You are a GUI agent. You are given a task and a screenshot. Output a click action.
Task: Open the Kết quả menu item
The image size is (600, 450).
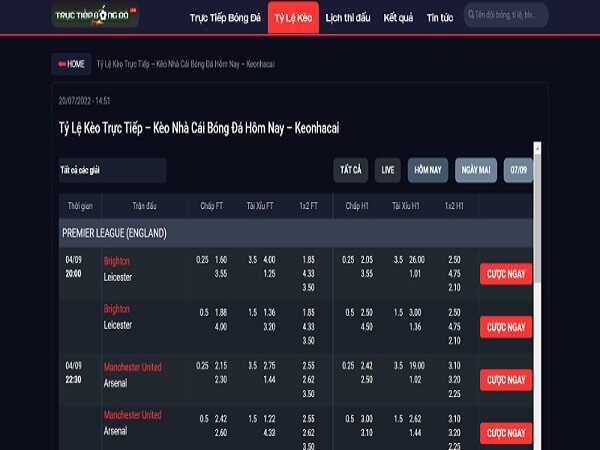[x=400, y=18]
